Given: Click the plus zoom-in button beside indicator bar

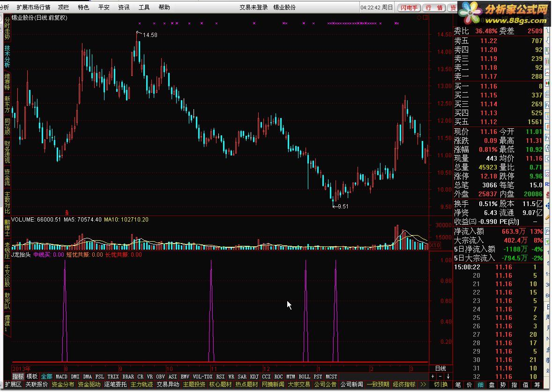Looking at the screenshot, I should [433, 377].
